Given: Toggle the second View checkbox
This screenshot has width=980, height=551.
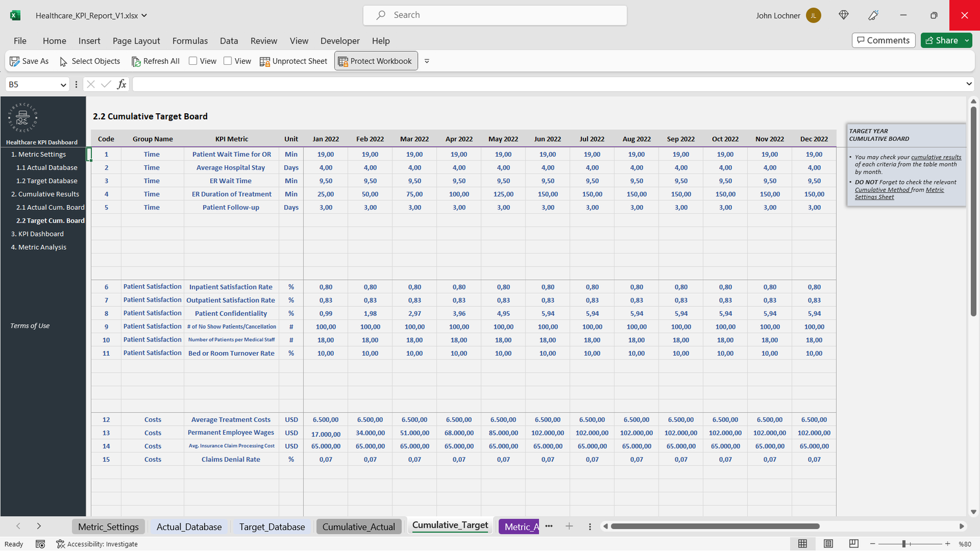Looking at the screenshot, I should click(x=228, y=61).
